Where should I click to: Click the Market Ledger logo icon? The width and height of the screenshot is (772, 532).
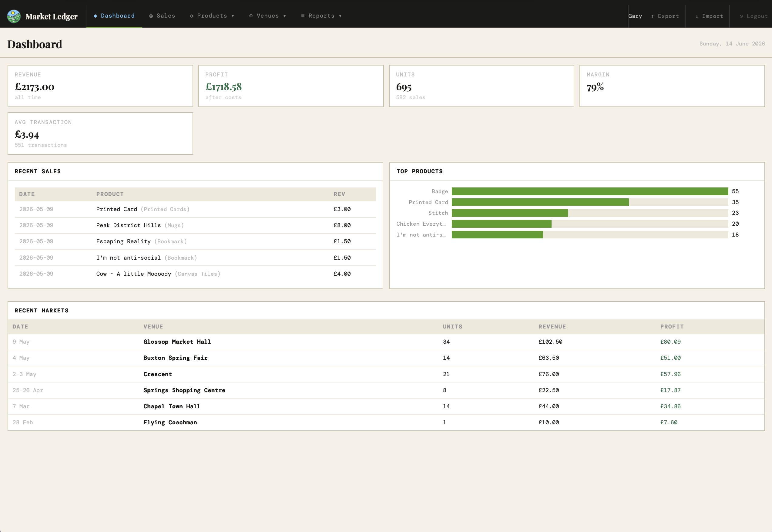click(14, 16)
